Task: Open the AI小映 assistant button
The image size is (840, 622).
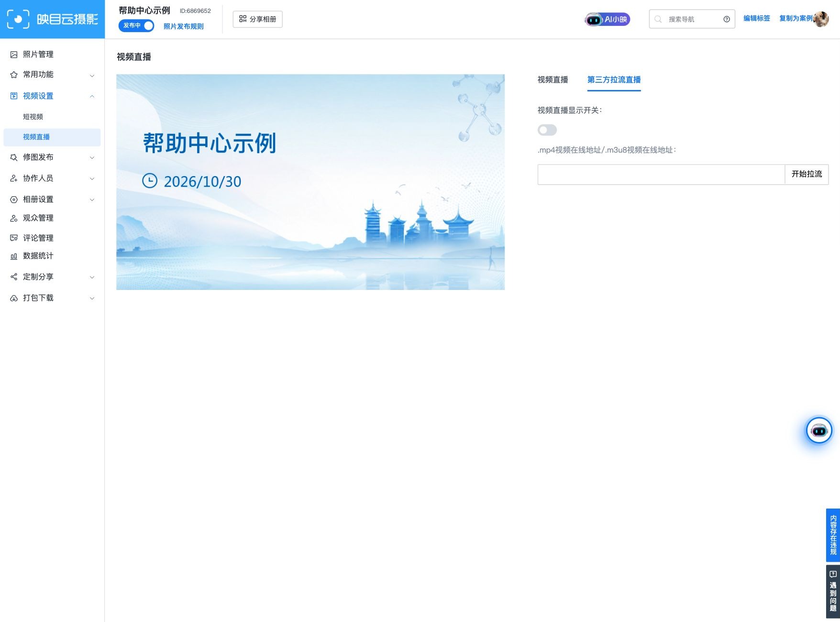Action: point(607,19)
